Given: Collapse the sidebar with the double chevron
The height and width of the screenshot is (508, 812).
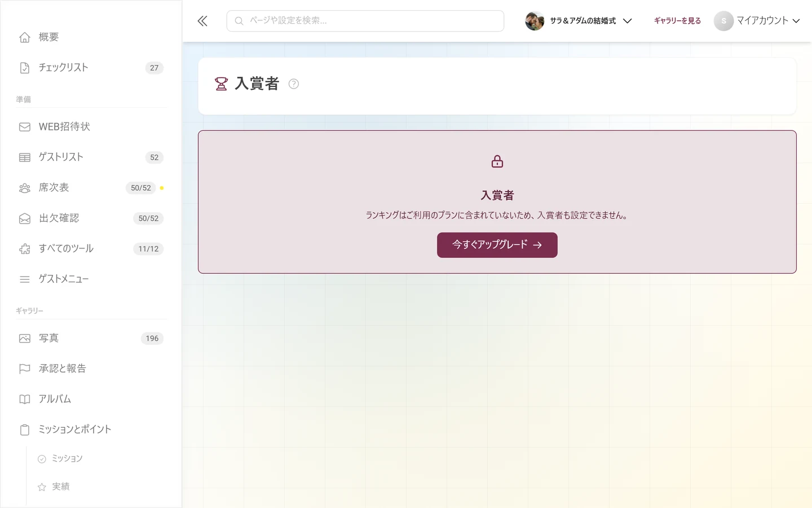Looking at the screenshot, I should click(202, 21).
